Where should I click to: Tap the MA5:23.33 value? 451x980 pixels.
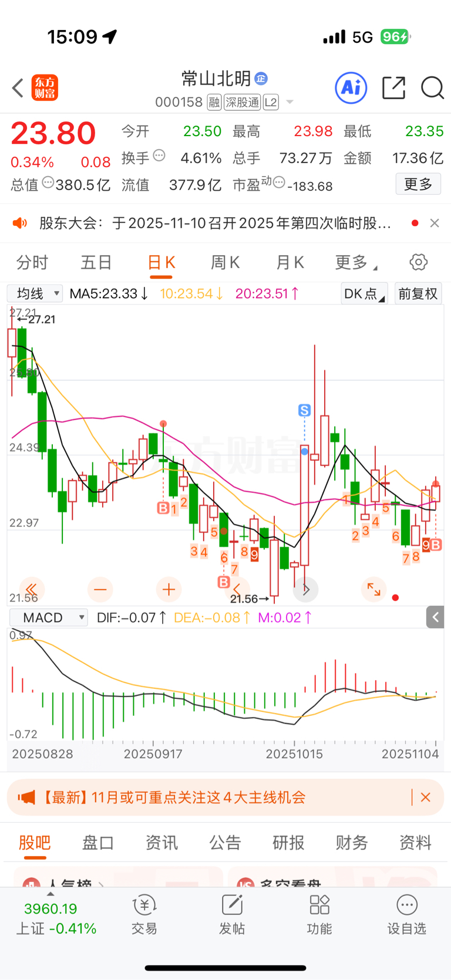pyautogui.click(x=109, y=293)
